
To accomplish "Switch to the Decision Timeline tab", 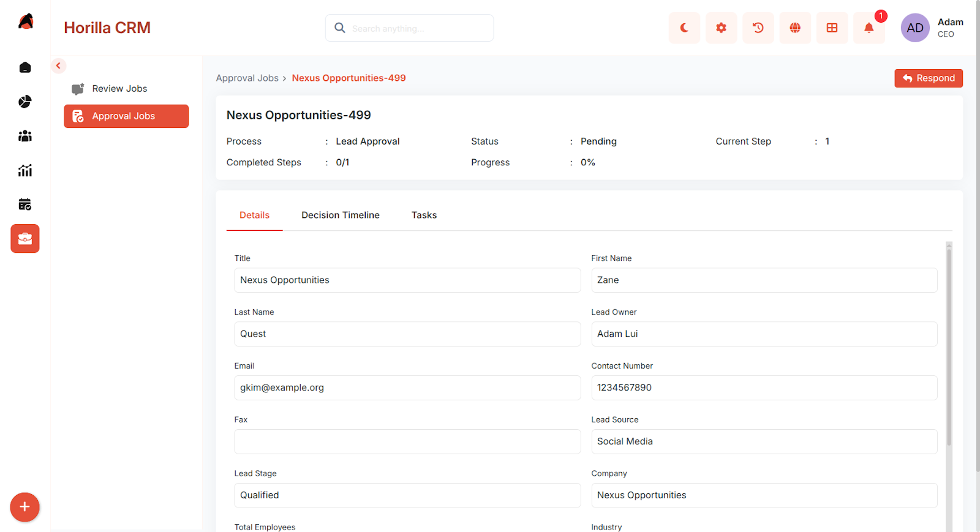I will (341, 215).
